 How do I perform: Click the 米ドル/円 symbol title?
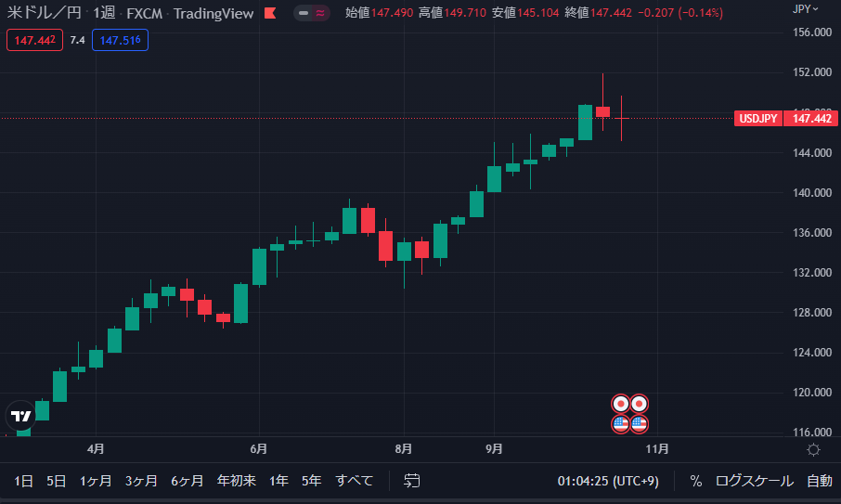pyautogui.click(x=45, y=14)
